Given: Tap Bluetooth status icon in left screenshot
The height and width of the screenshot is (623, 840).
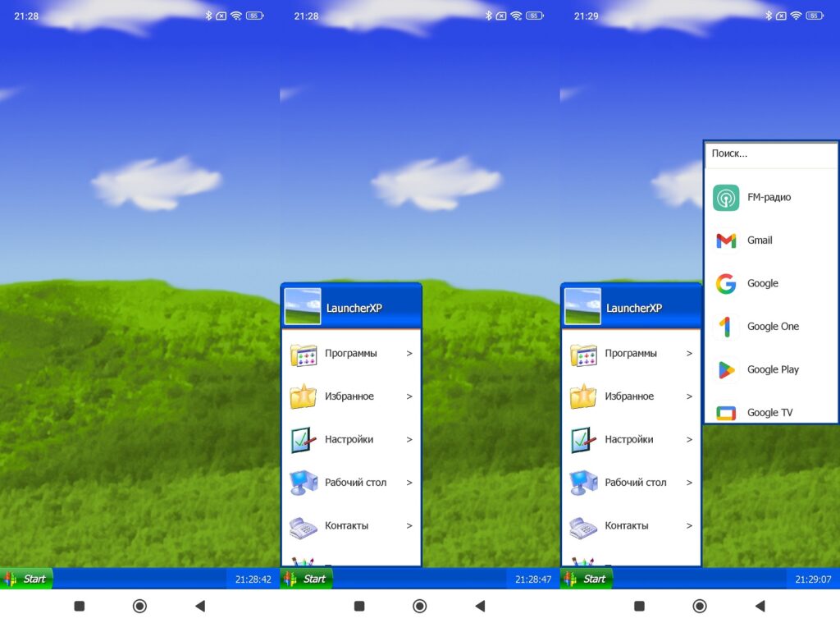Looking at the screenshot, I should [x=208, y=16].
